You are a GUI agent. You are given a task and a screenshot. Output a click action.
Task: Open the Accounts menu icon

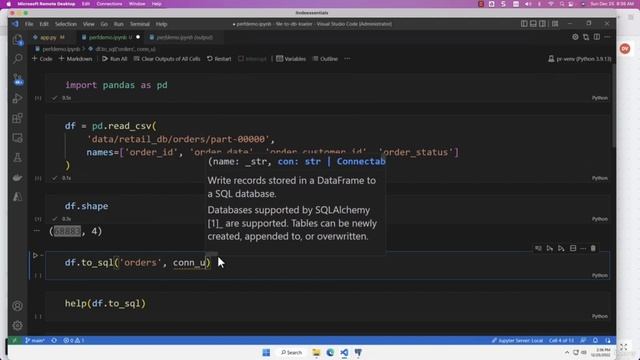click(x=18, y=306)
